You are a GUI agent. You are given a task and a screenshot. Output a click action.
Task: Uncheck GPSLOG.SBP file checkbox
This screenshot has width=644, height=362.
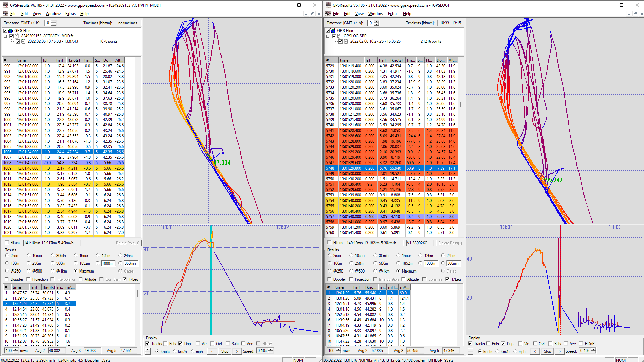[x=334, y=36]
